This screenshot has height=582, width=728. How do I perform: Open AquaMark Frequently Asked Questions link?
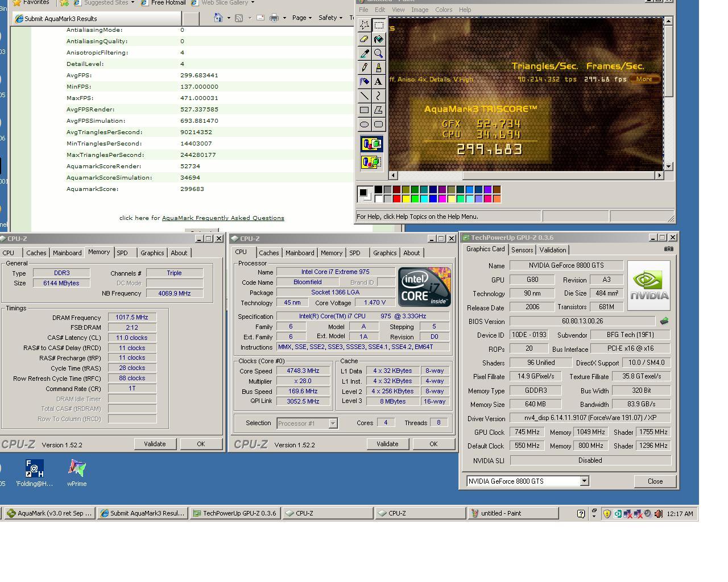[x=223, y=218]
